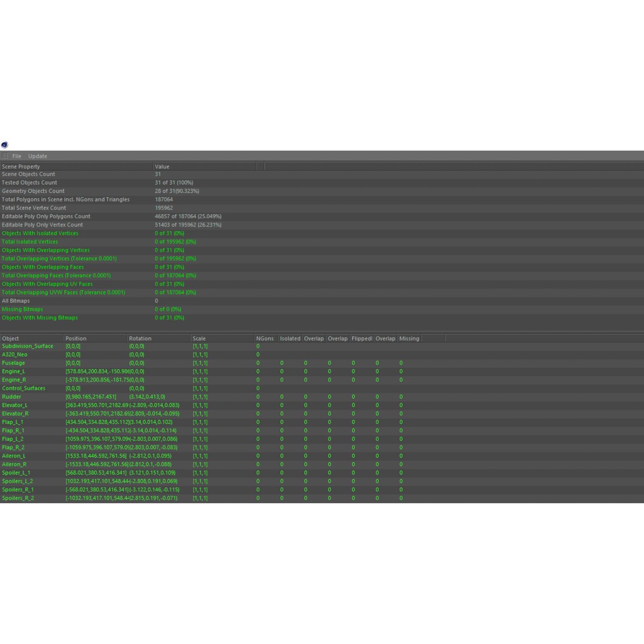Viewport: 644px width, 644px height.
Task: Select the Spoilers_R_2 object row
Action: [322, 498]
